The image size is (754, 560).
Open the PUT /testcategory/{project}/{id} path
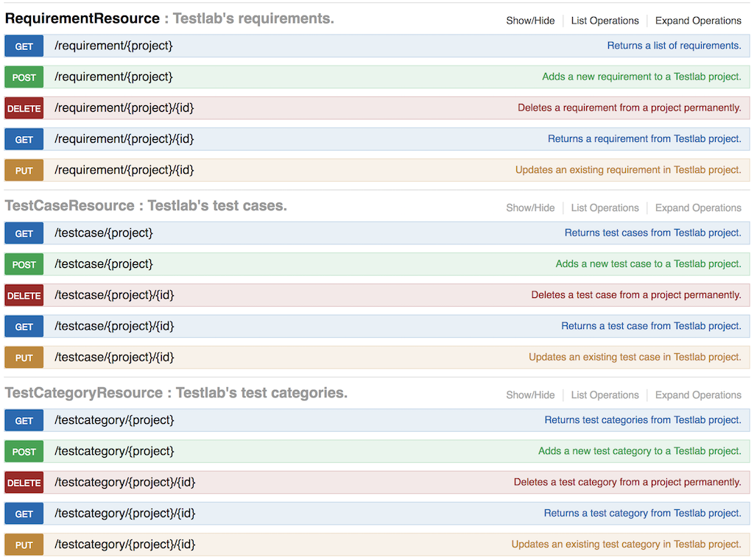click(x=124, y=545)
